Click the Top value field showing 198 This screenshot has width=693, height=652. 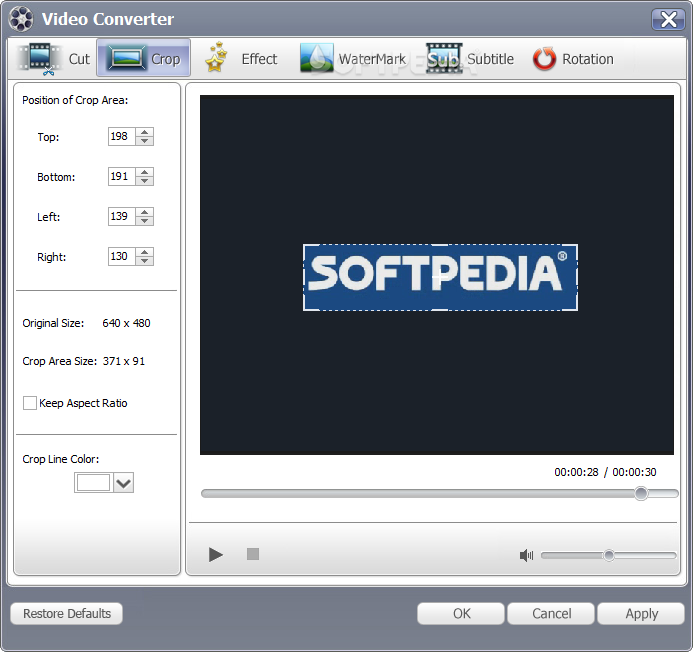122,137
